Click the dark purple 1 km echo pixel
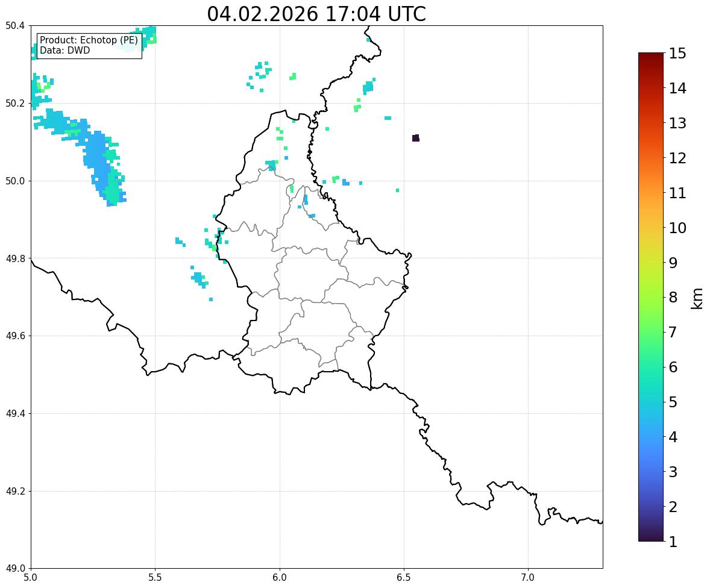The height and width of the screenshot is (588, 710). [416, 138]
